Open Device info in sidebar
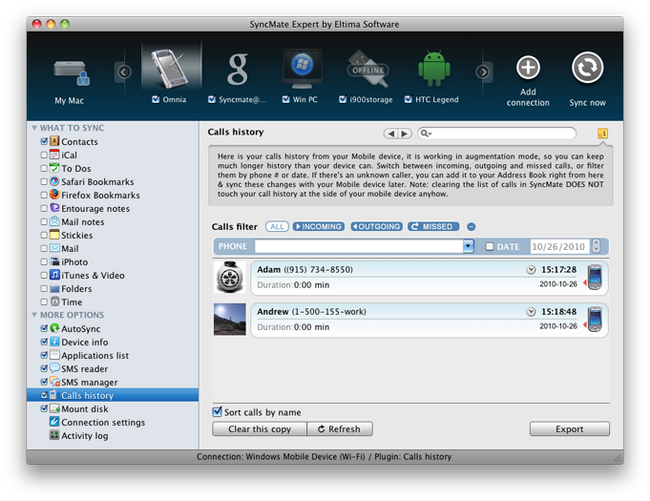 pos(85,342)
